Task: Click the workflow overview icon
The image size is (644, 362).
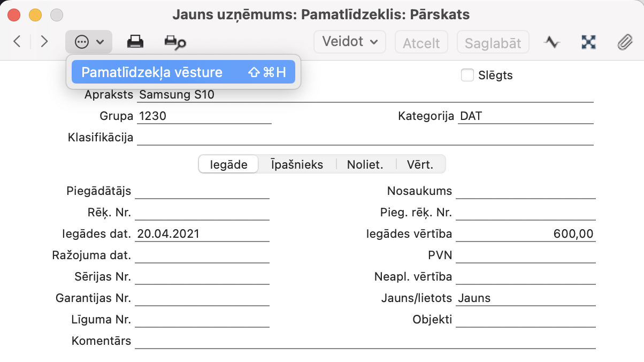Action: tap(588, 42)
